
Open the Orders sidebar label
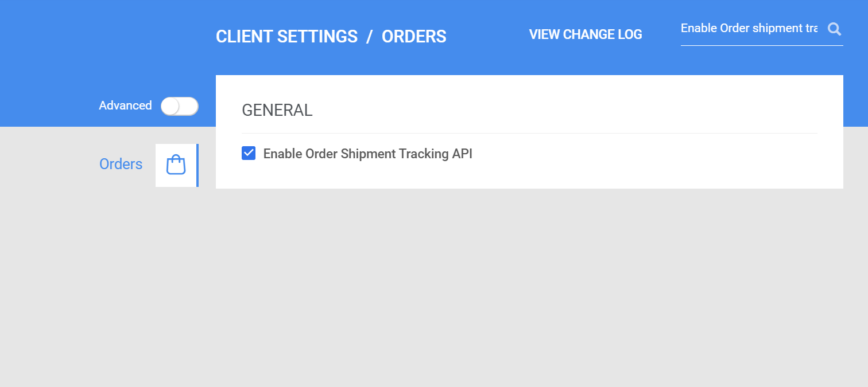(121, 164)
